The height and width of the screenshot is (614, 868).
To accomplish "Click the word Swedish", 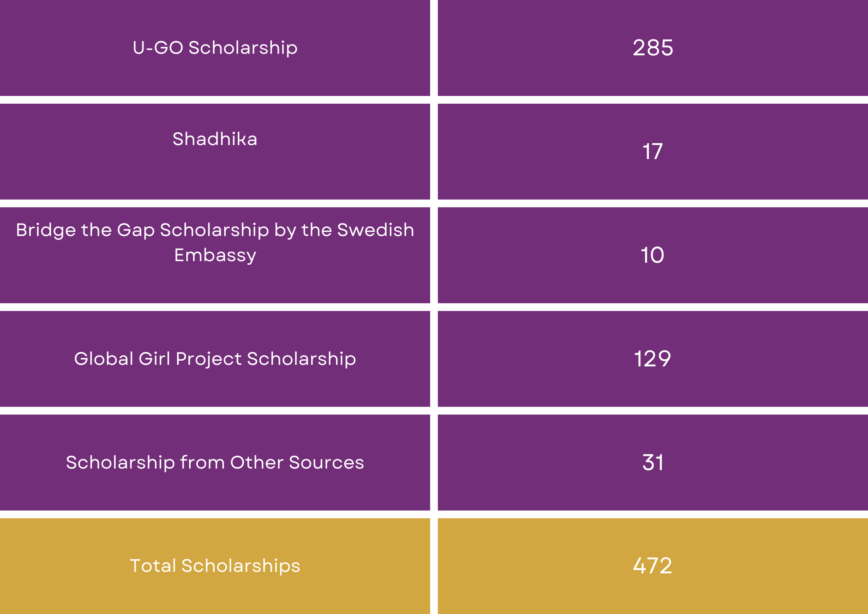I will [375, 230].
